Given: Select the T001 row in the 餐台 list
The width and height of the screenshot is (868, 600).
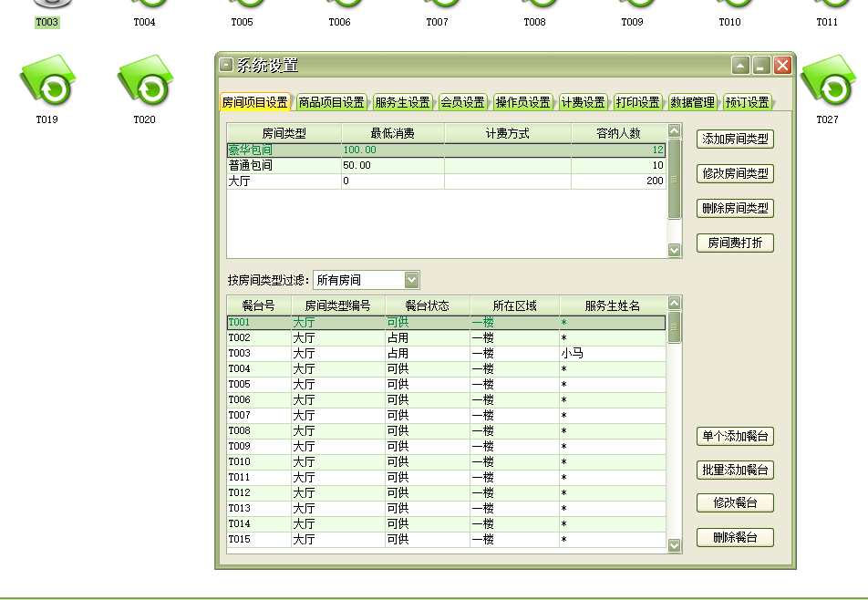Looking at the screenshot, I should [446, 323].
